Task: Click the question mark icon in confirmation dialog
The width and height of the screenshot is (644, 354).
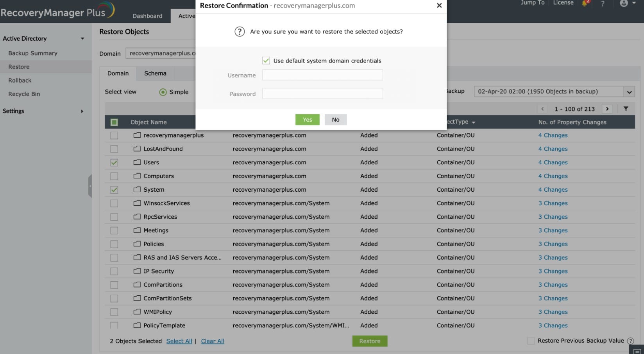Action: 240,32
